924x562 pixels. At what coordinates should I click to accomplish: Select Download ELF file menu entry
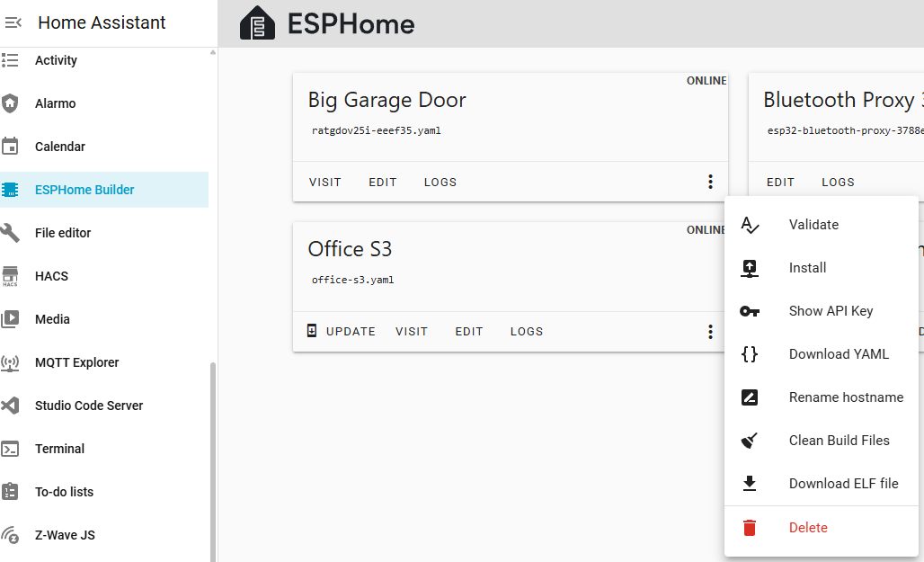821,484
